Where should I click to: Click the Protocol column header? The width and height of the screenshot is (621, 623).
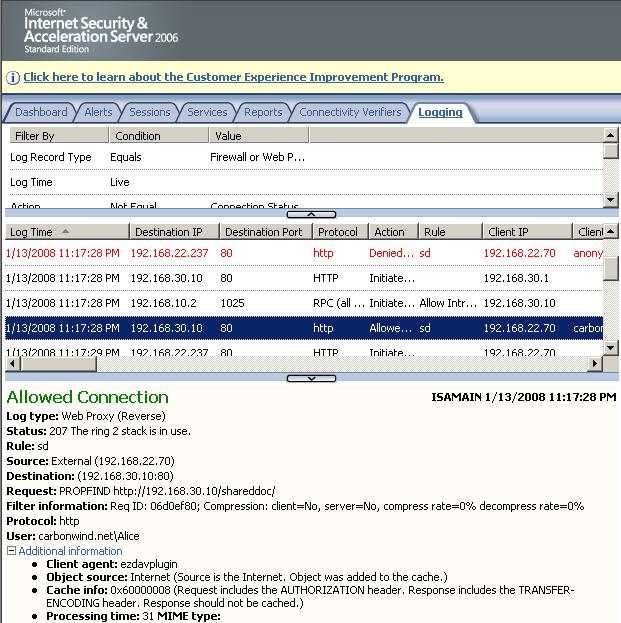pyautogui.click(x=337, y=232)
